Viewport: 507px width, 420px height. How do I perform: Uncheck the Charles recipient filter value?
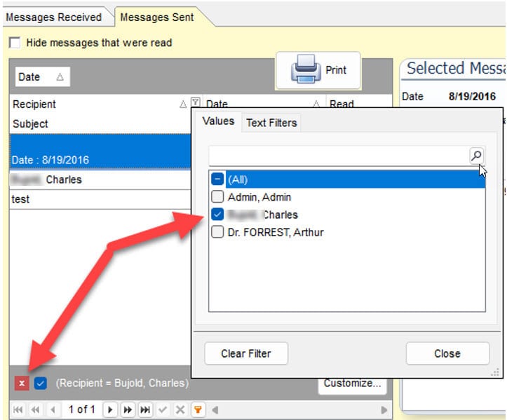click(x=217, y=215)
